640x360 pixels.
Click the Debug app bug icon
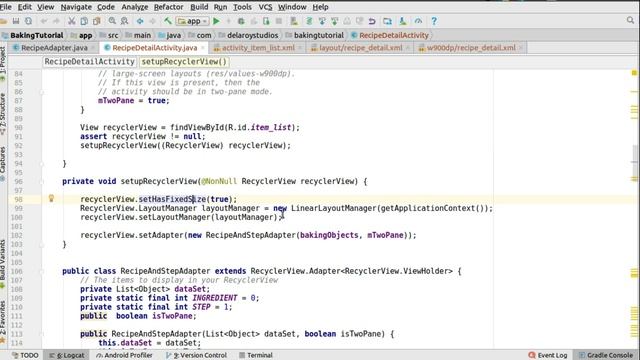click(241, 21)
